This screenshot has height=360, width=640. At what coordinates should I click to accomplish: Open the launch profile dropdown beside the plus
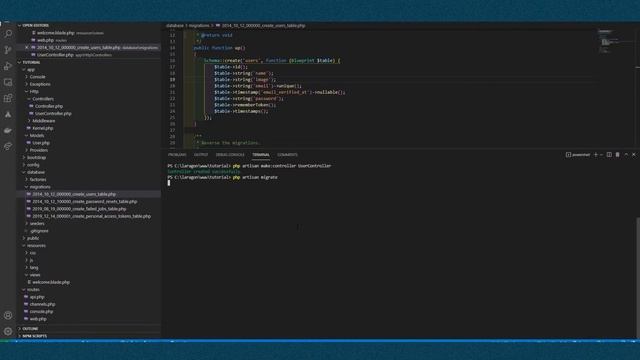pyautogui.click(x=601, y=155)
